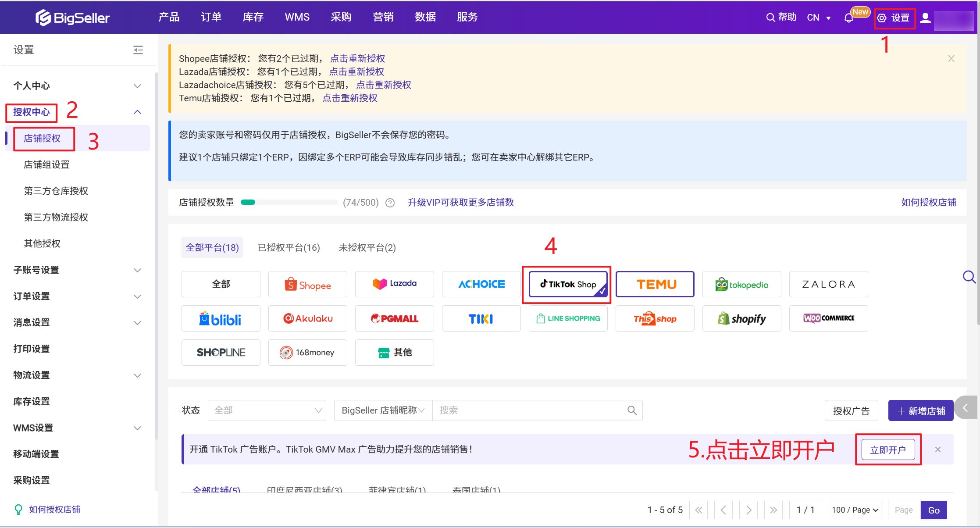The height and width of the screenshot is (528, 980).
Task: Select the Tokopedia platform logo
Action: (741, 285)
